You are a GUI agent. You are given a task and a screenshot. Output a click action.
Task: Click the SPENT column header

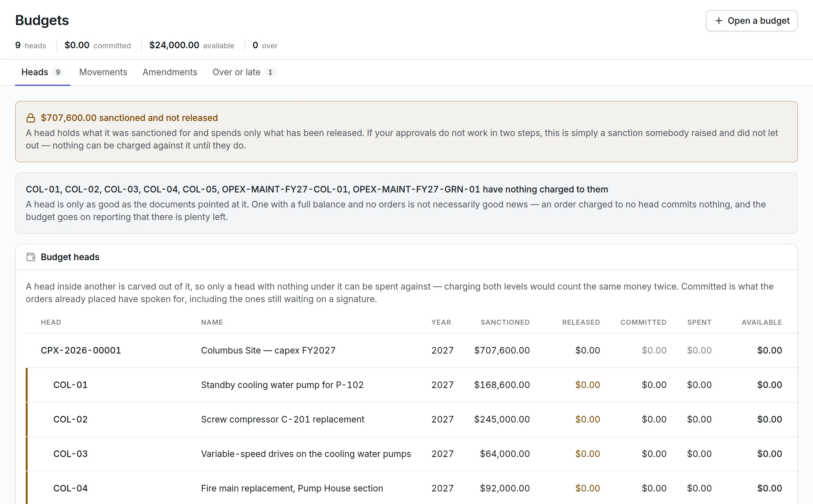point(699,322)
